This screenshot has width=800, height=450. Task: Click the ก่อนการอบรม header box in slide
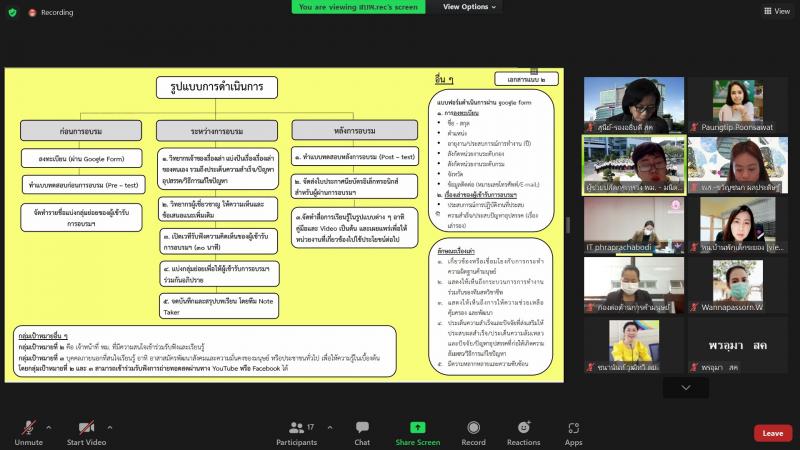81,131
